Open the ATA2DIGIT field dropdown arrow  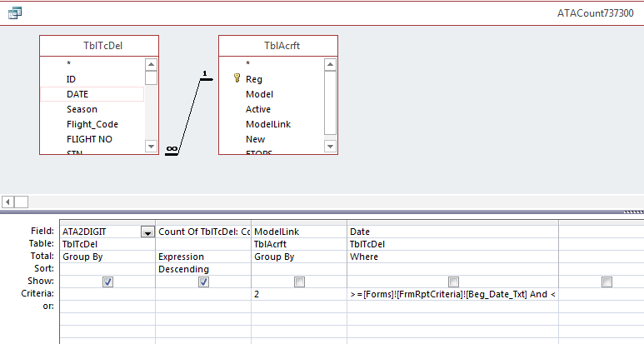point(147,232)
